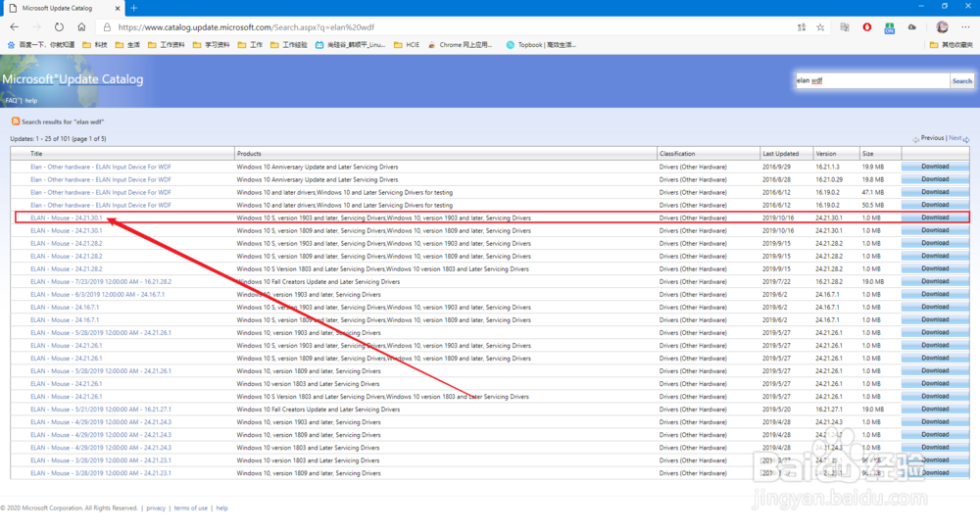Viewport: 980px width, 531px height.
Task: Open the 学习资料 bookmark folder
Action: (212, 45)
